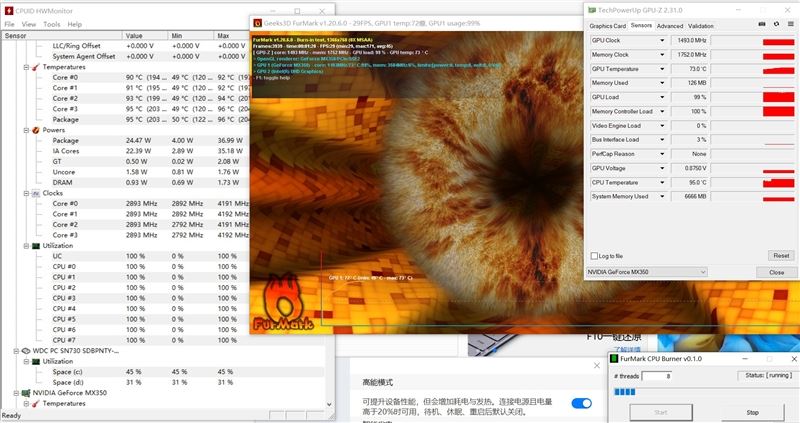Click the GPU Load red graph bar
The height and width of the screenshot is (423, 800).
(779, 97)
